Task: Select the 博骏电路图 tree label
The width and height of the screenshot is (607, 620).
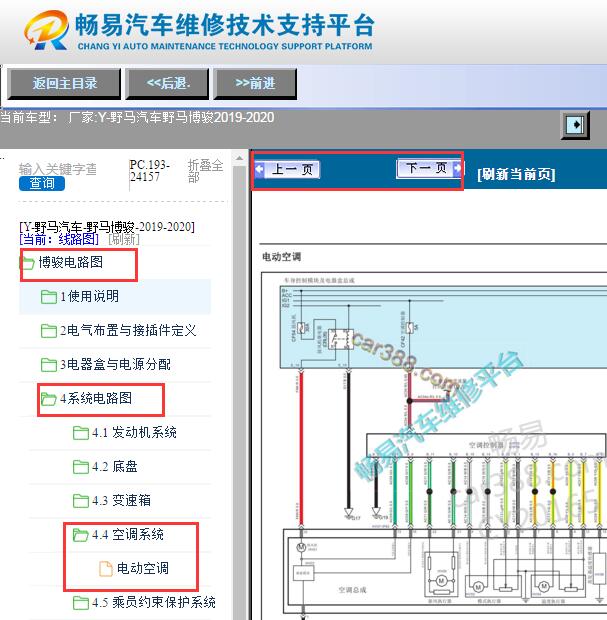Action: click(x=70, y=262)
